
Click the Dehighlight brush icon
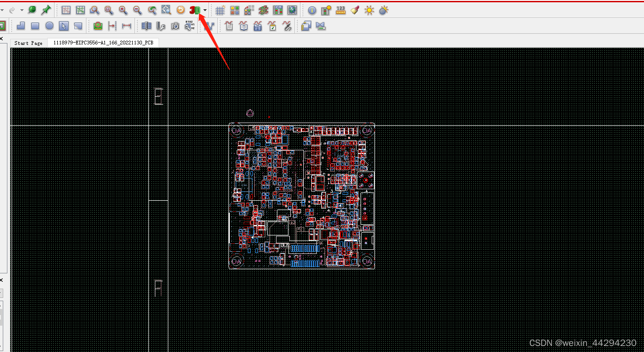coord(355,10)
